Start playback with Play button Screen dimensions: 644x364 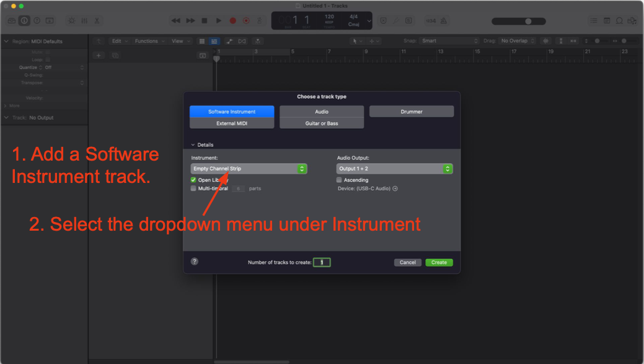pos(219,20)
